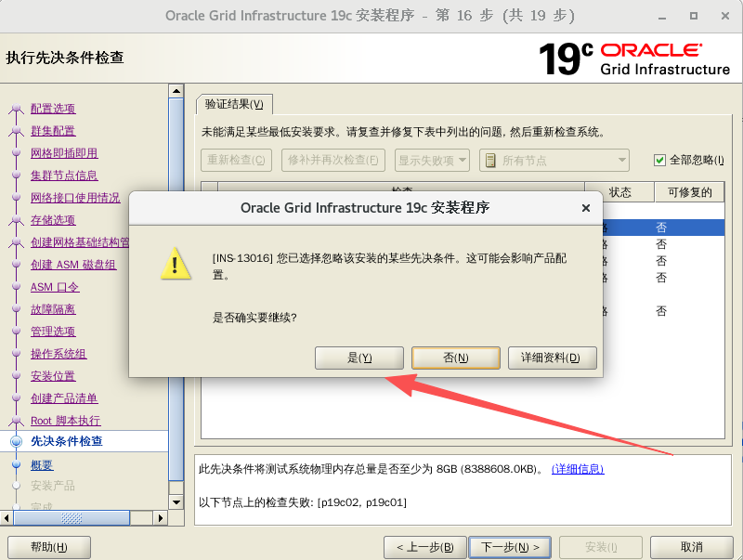Toggle the 全部忽略 checkbox
The height and width of the screenshot is (560, 743).
pos(659,160)
